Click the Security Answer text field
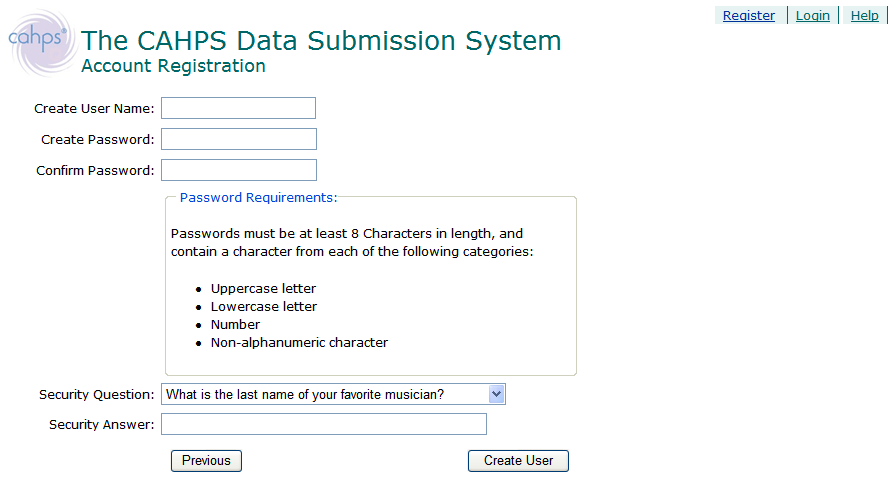 click(x=323, y=425)
